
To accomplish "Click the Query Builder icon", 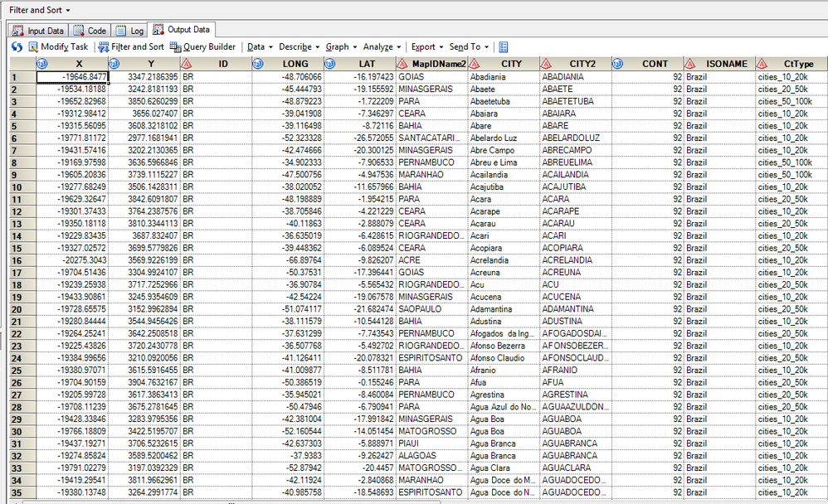I will (x=175, y=47).
